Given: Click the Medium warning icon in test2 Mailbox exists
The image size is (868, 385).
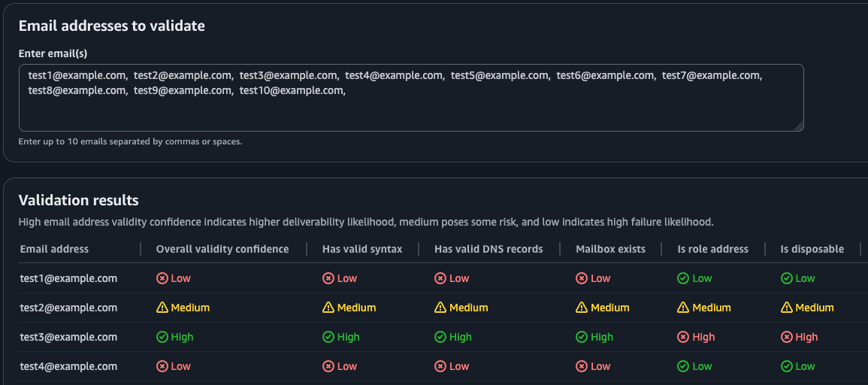Looking at the screenshot, I should (582, 308).
